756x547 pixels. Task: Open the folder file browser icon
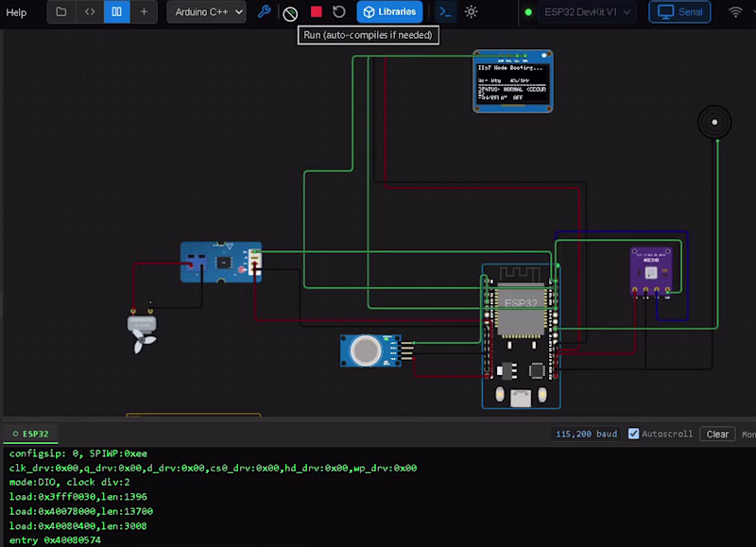coord(61,12)
